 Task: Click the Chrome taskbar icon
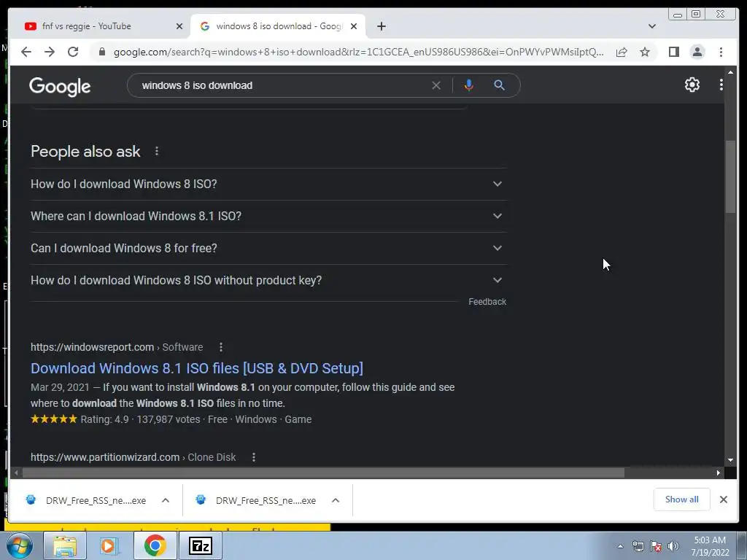coord(155,546)
